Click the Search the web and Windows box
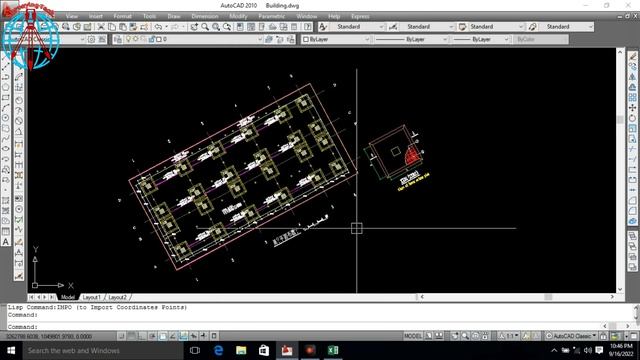Screen dimensions: 640x360 [103, 350]
